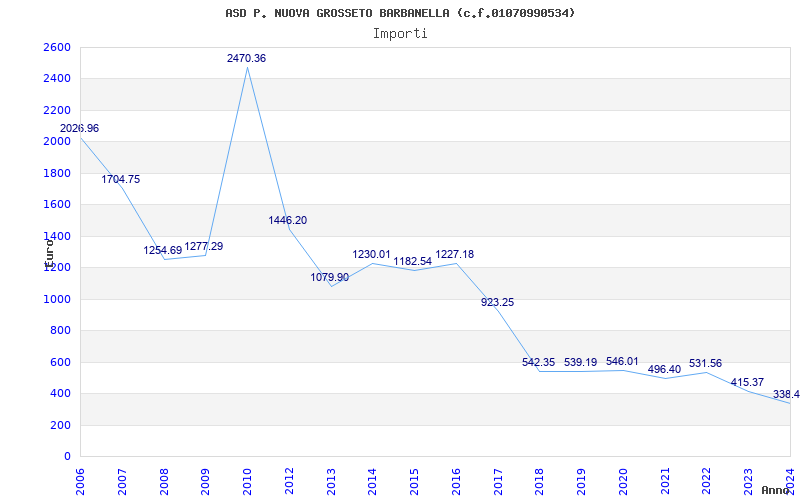Click the x-axis year label 2022
The height and width of the screenshot is (500, 800).
(x=707, y=481)
